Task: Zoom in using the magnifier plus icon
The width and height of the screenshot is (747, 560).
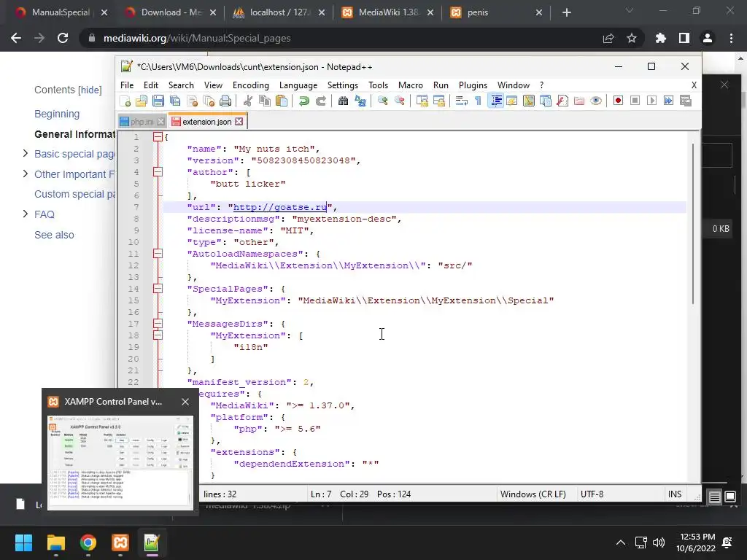Action: pos(382,101)
